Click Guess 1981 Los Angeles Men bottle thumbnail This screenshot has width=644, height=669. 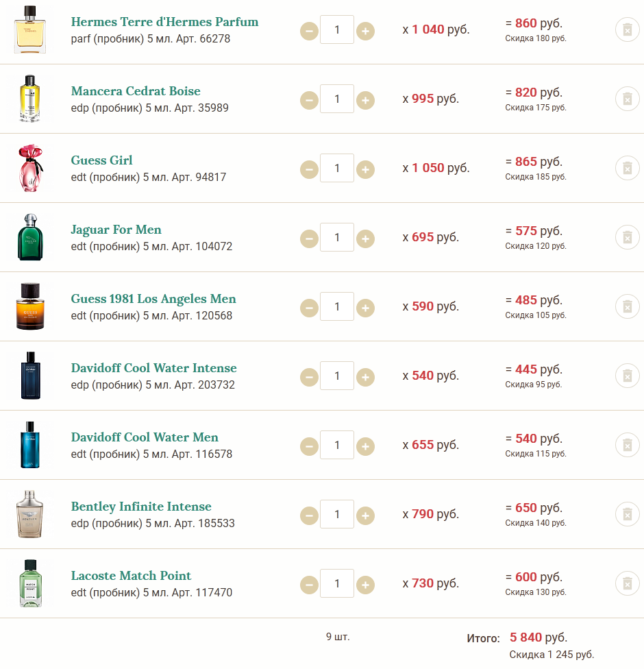point(31,306)
